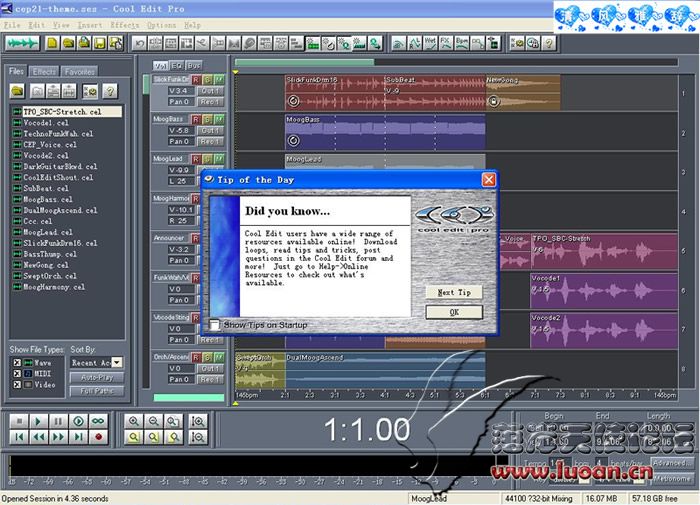The width and height of the screenshot is (700, 505).
Task: Select the EQ track controls tab
Action: pos(177,66)
